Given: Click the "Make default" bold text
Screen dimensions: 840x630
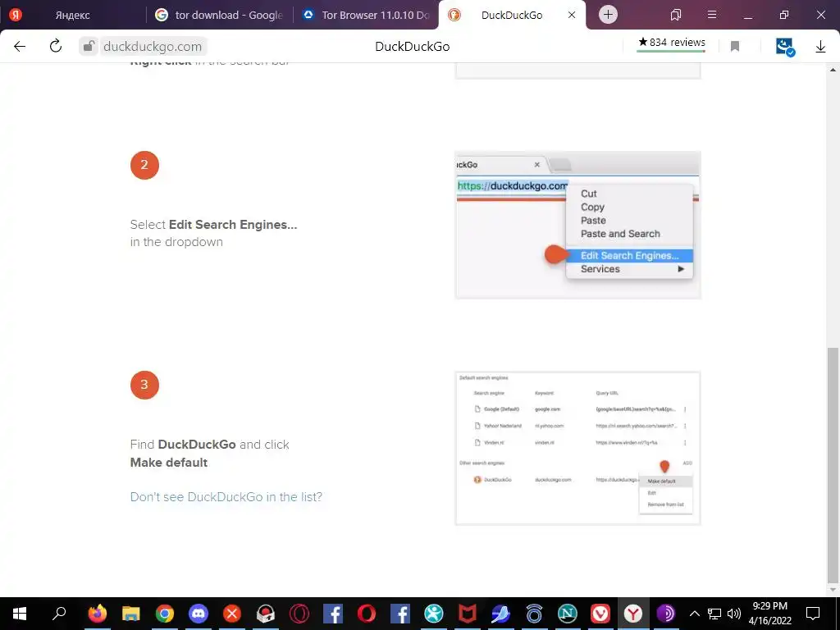Looking at the screenshot, I should [169, 463].
